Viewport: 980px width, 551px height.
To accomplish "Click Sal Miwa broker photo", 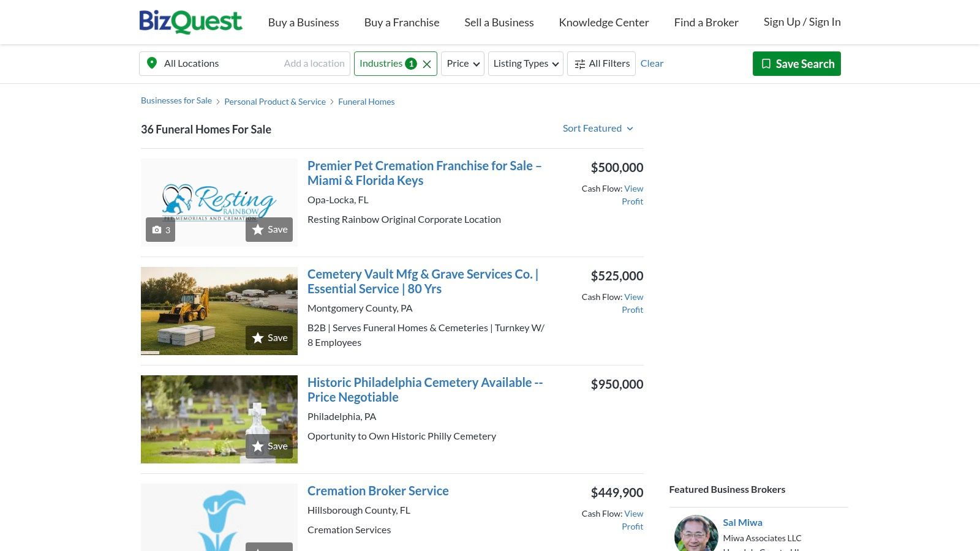I will (x=696, y=534).
